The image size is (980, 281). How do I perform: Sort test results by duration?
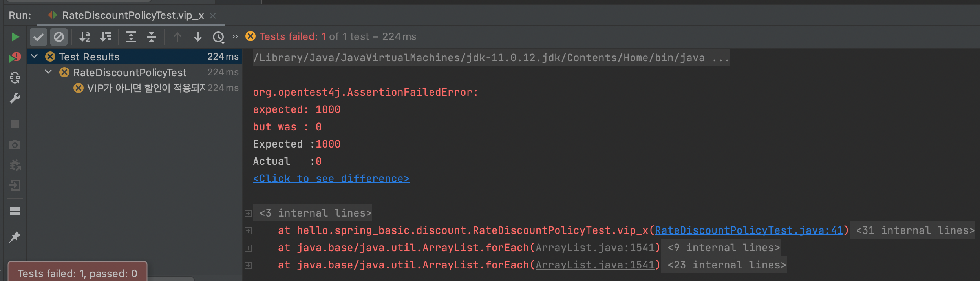point(105,37)
